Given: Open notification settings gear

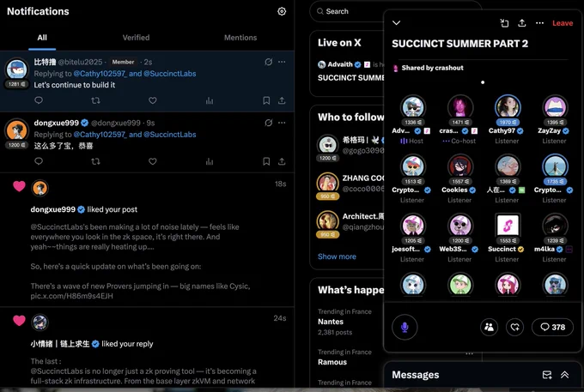Looking at the screenshot, I should pos(282,11).
